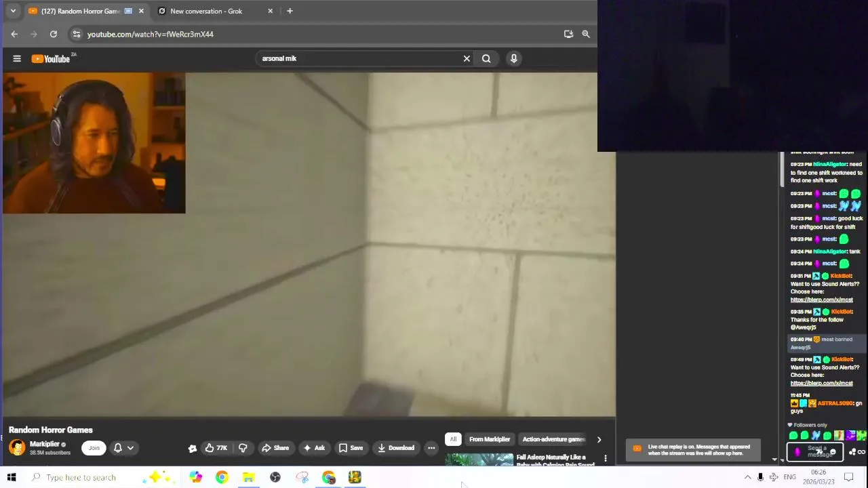Download the video
This screenshot has height=488, width=868.
tap(396, 448)
